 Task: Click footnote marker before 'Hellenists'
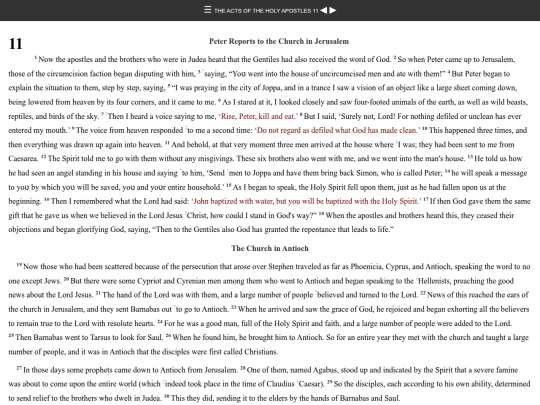[416, 279]
